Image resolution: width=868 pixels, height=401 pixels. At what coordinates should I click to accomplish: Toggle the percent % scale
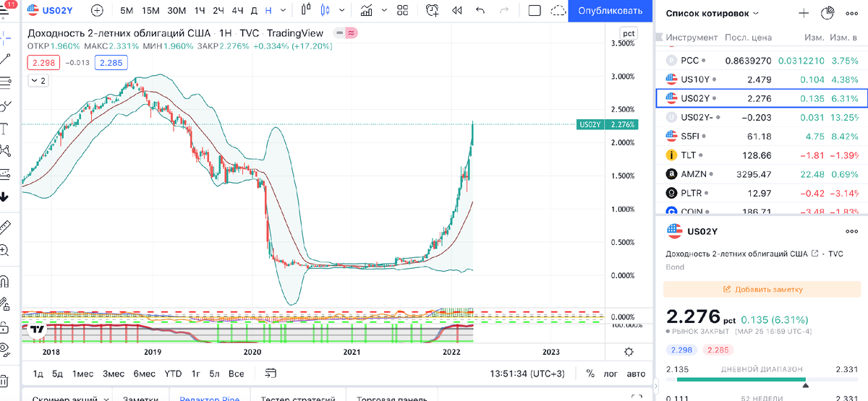(590, 374)
